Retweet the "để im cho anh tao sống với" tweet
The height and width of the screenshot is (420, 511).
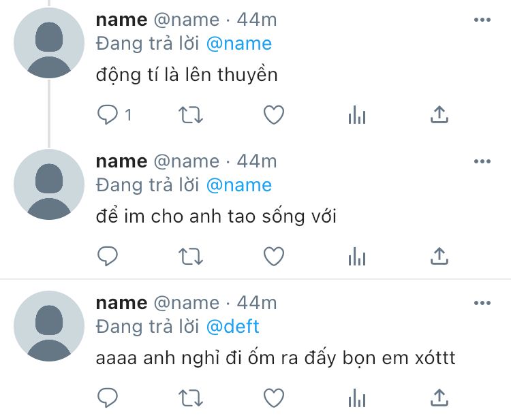click(190, 256)
